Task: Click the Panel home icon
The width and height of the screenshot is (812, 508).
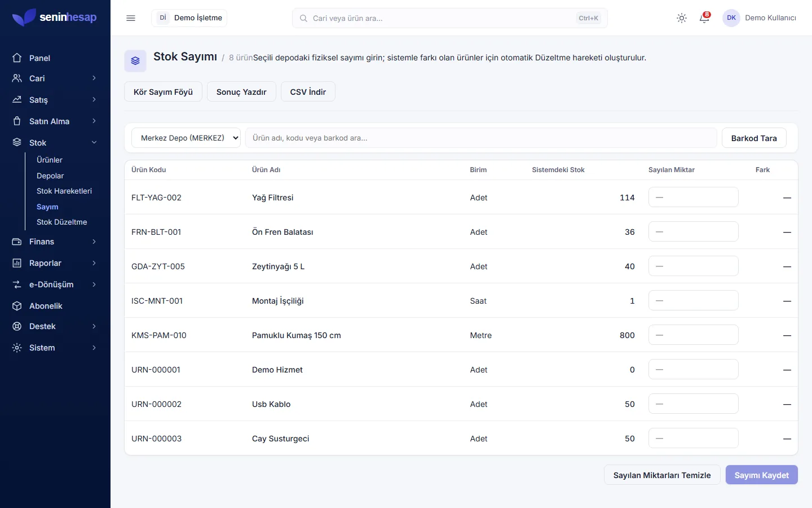Action: (x=17, y=58)
